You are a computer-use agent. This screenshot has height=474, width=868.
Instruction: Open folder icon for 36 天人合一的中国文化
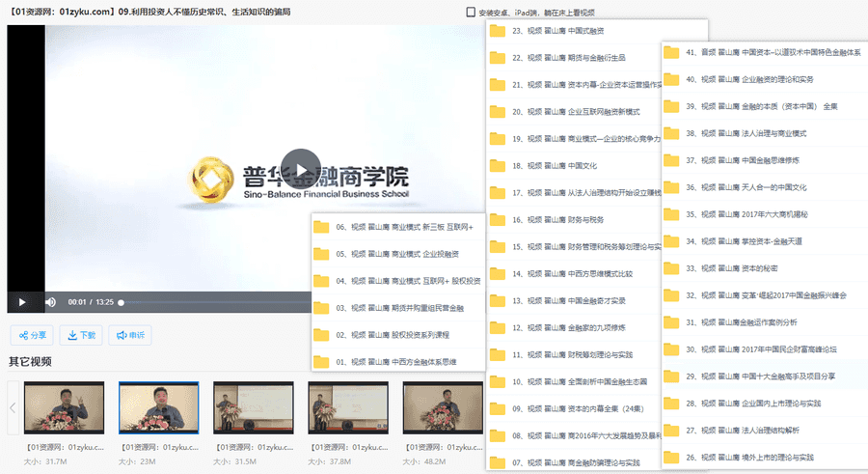671,187
